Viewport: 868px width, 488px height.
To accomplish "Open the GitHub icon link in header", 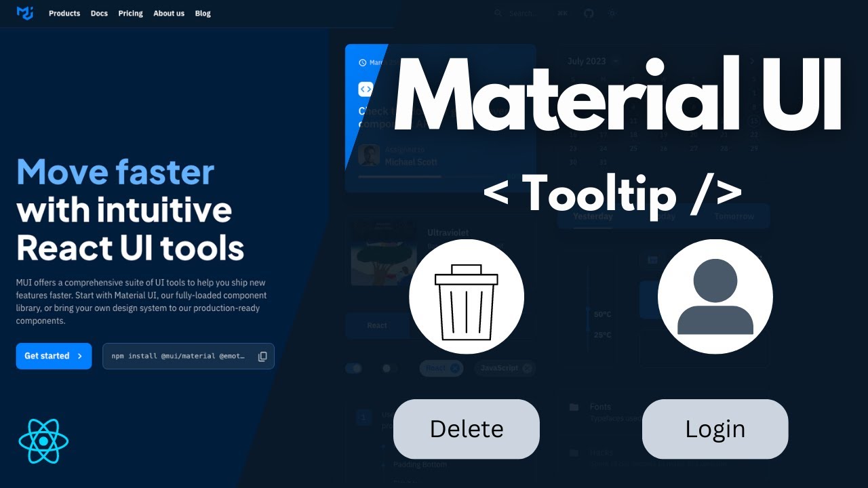I will pos(589,13).
